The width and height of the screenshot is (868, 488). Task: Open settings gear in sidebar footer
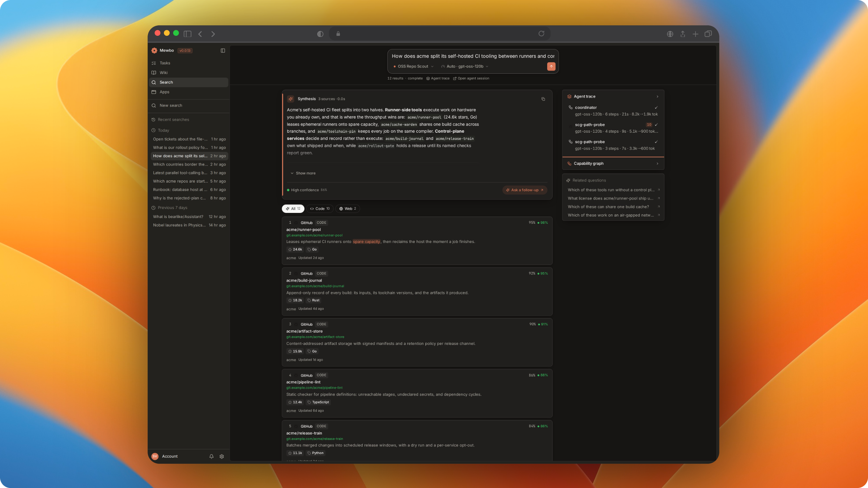click(222, 457)
